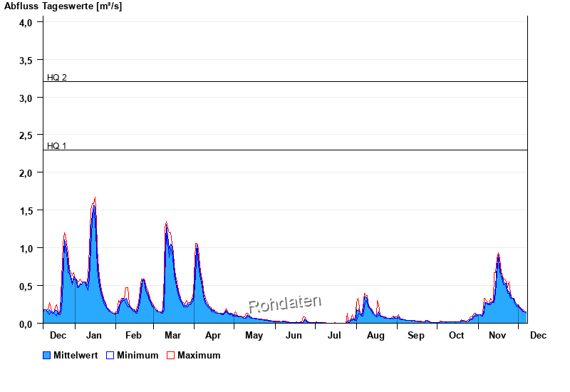Click the 4,0 y-axis tick label
The height and width of the screenshot is (392, 570).
pyautogui.click(x=26, y=23)
